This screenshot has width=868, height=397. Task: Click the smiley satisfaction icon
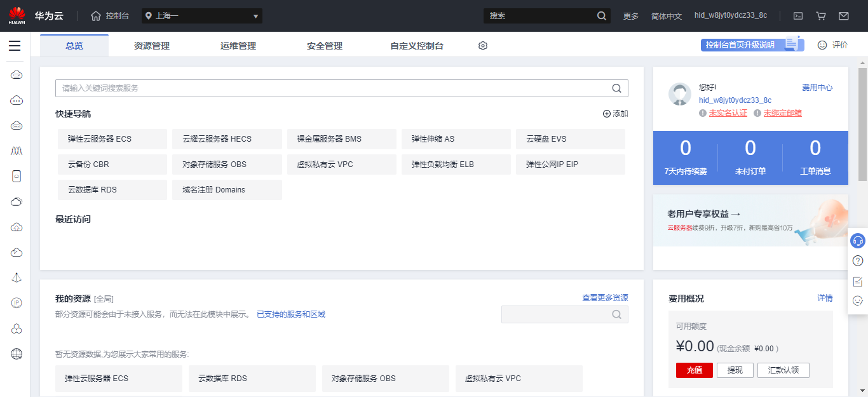click(x=857, y=300)
